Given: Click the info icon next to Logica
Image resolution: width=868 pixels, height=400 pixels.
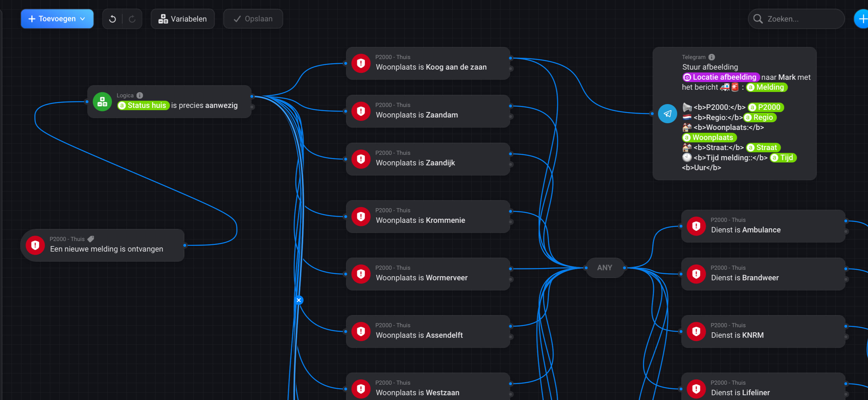Looking at the screenshot, I should click(x=140, y=95).
